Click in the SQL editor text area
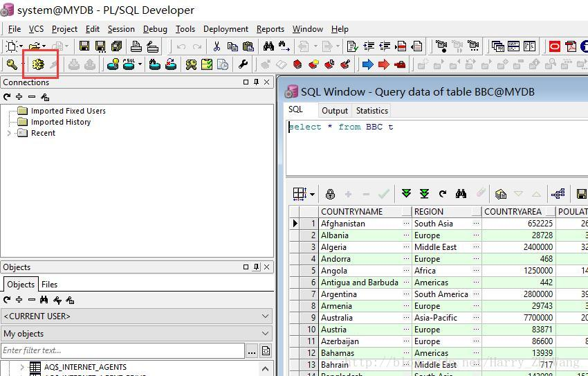 [x=437, y=148]
